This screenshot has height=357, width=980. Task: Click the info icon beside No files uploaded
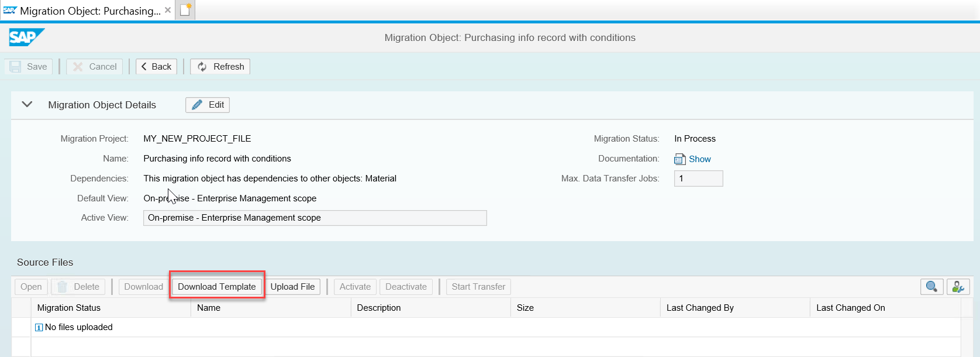point(39,328)
